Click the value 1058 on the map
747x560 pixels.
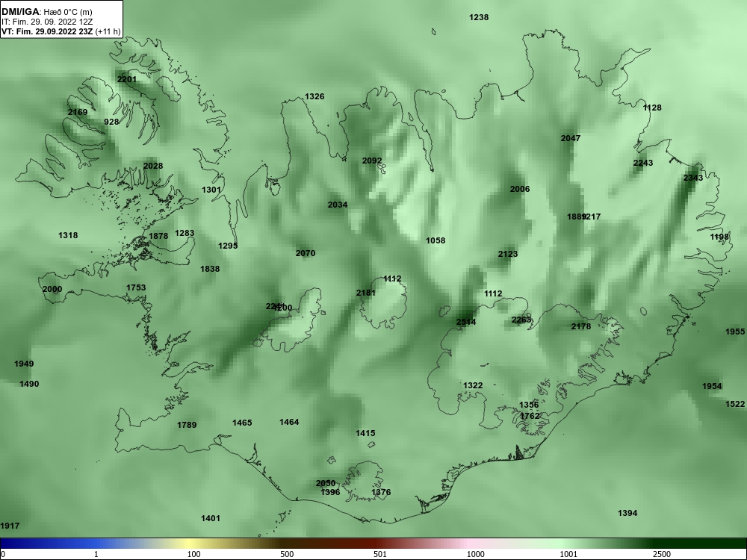pos(436,240)
